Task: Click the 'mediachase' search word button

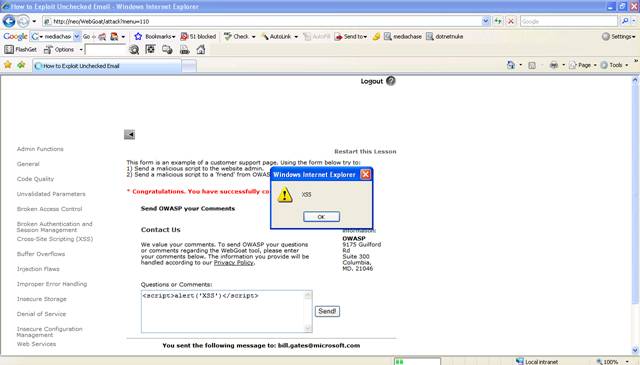Action: [403, 36]
